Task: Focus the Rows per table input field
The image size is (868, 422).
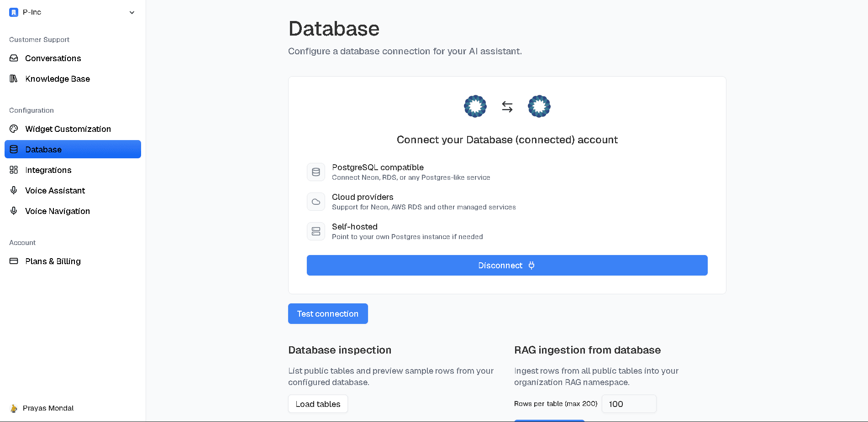Action: [x=629, y=404]
